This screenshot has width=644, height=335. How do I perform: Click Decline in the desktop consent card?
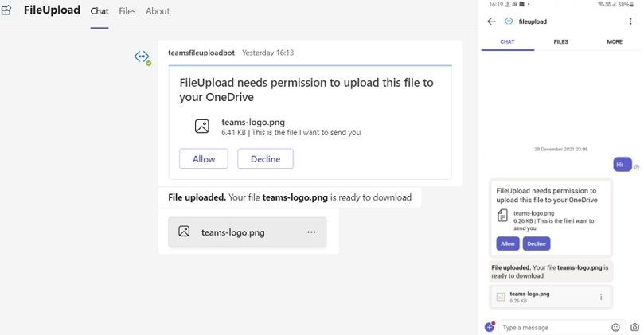(x=265, y=159)
